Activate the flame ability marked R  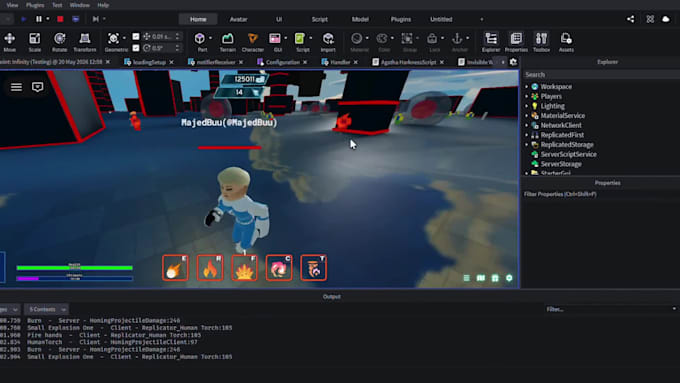click(210, 268)
